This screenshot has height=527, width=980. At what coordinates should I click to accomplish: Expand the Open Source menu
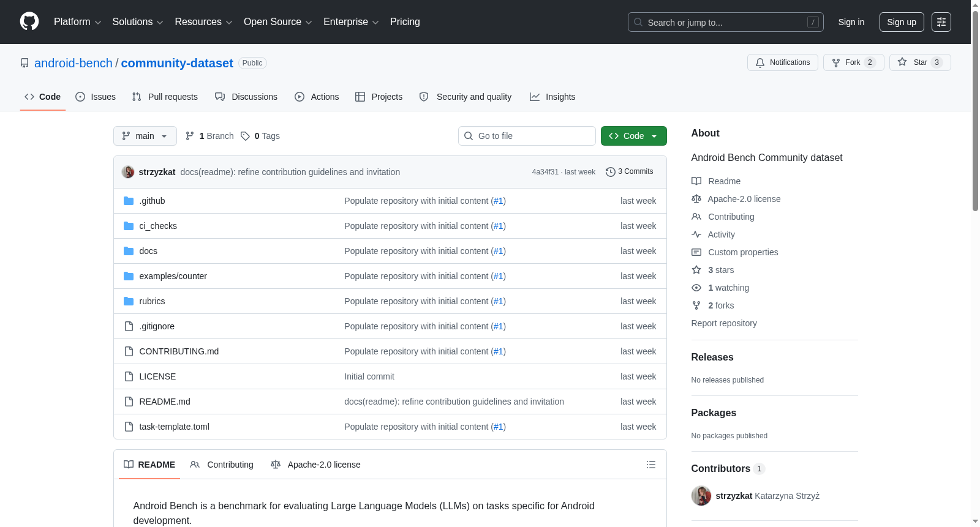pyautogui.click(x=278, y=22)
